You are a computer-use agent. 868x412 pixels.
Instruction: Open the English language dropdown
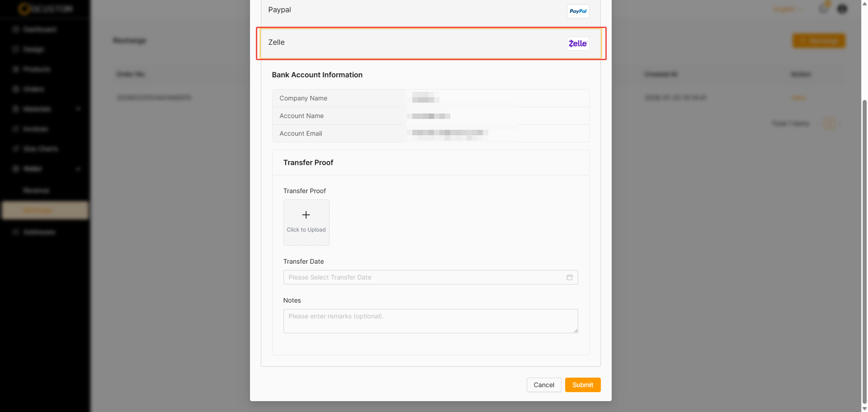(787, 9)
